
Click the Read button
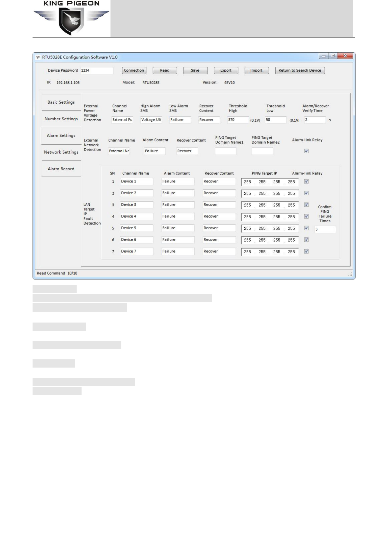165,70
